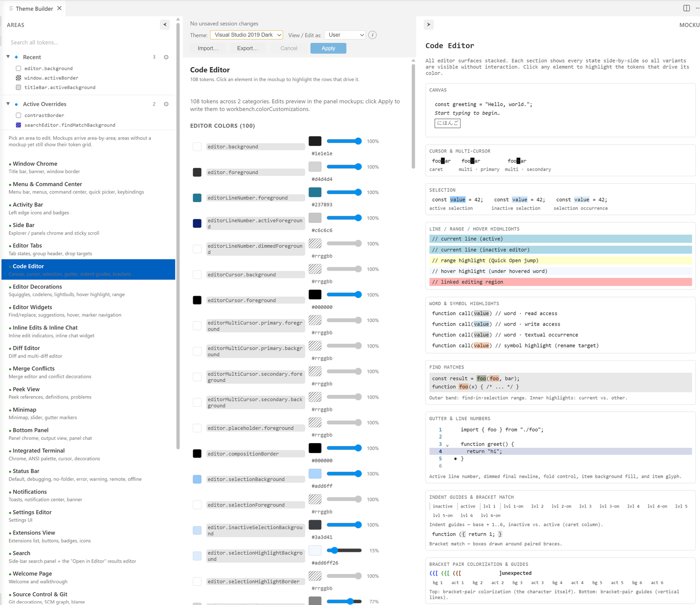Open the View / Edit as User dropdown
The width and height of the screenshot is (700, 605).
345,35
